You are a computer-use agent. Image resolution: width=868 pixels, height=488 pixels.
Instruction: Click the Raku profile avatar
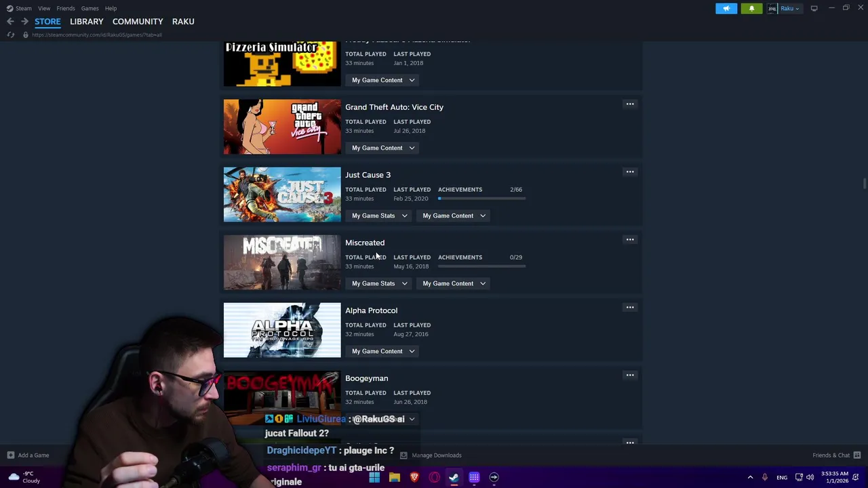click(772, 8)
